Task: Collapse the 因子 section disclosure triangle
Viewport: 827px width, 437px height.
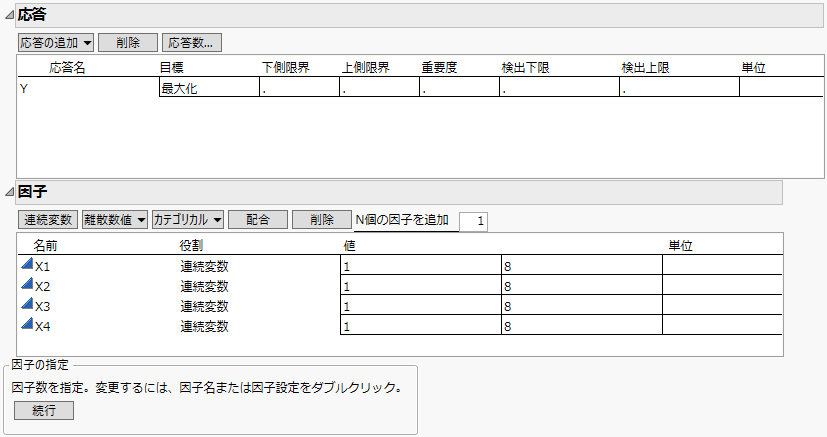Action: click(x=9, y=192)
